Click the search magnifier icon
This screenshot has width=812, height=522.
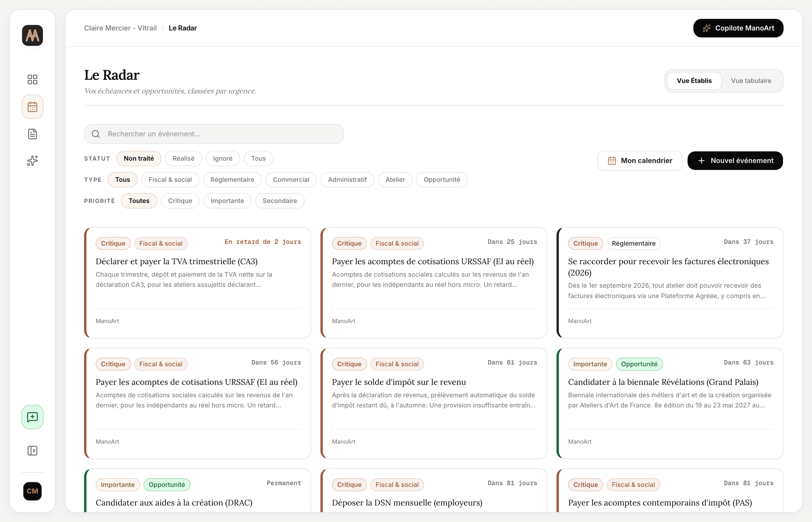[96, 134]
